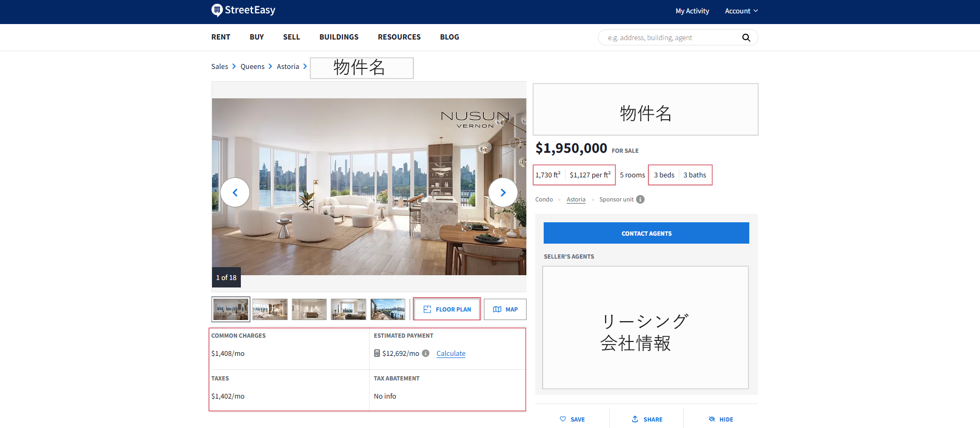Select the fifth waterfront thumbnail photo
Viewport: 980px width, 428px height.
pyautogui.click(x=388, y=309)
